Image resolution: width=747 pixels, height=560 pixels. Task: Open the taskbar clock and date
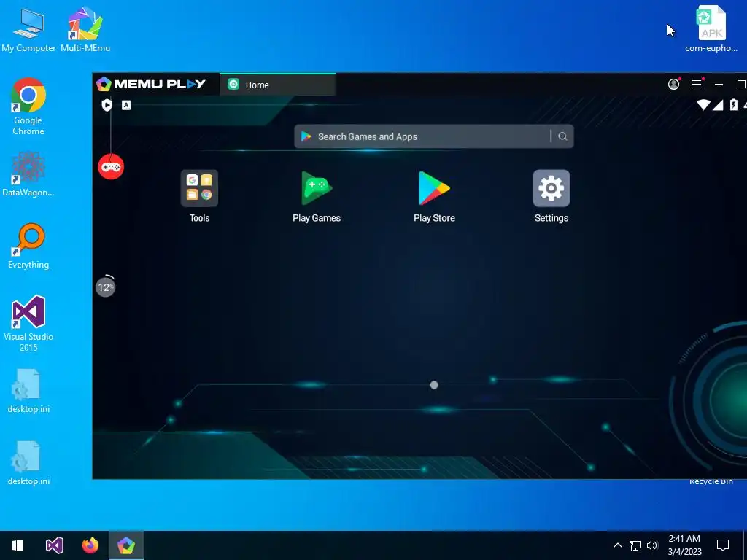coord(684,545)
